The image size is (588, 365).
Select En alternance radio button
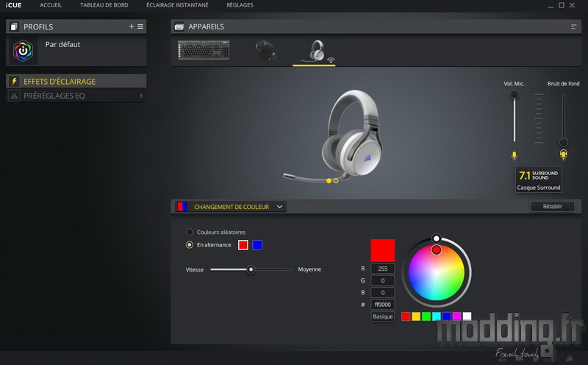coord(190,245)
